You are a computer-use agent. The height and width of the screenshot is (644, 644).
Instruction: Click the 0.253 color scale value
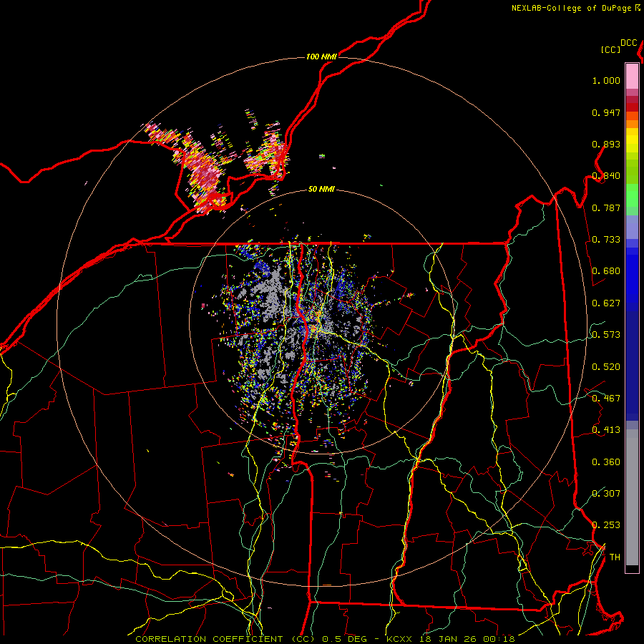(x=606, y=525)
